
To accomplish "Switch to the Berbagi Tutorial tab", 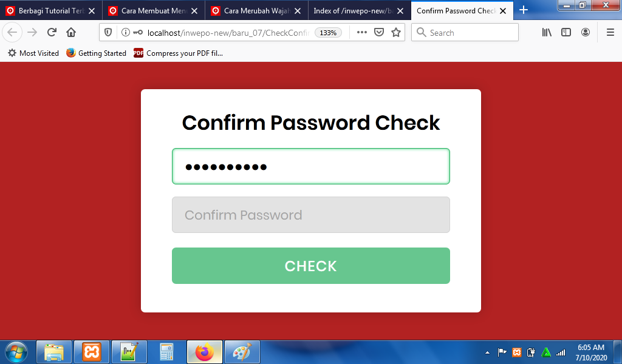I will click(51, 11).
